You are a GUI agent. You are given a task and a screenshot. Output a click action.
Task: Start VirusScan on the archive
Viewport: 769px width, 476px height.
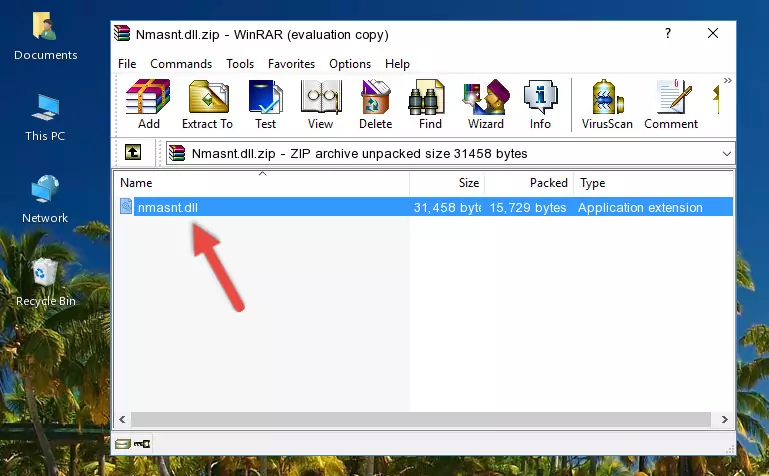coord(607,104)
